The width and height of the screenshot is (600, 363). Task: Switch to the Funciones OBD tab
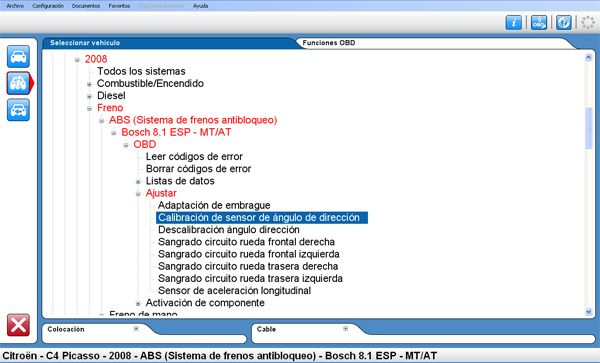point(329,43)
